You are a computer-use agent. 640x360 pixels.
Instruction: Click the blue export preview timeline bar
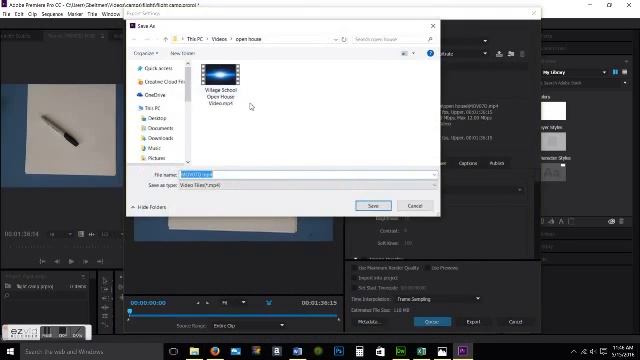click(234, 316)
